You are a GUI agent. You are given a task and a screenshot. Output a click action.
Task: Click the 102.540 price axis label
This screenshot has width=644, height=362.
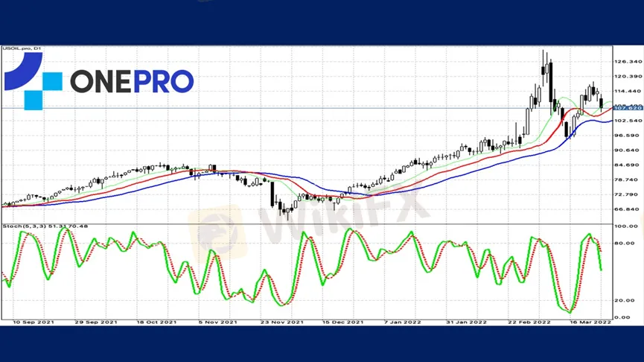click(x=628, y=121)
